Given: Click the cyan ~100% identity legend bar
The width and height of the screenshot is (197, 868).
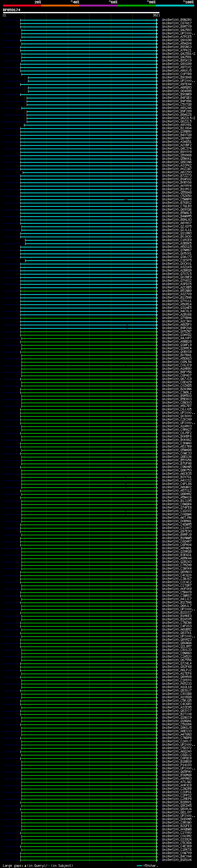Looking at the screenshot, I should pos(175,6).
